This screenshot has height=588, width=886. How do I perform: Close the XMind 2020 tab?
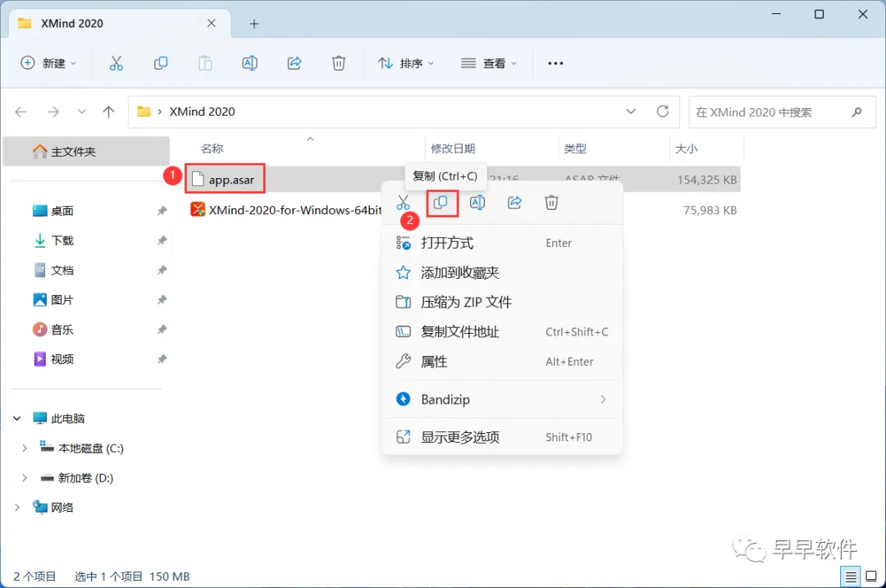pos(212,23)
